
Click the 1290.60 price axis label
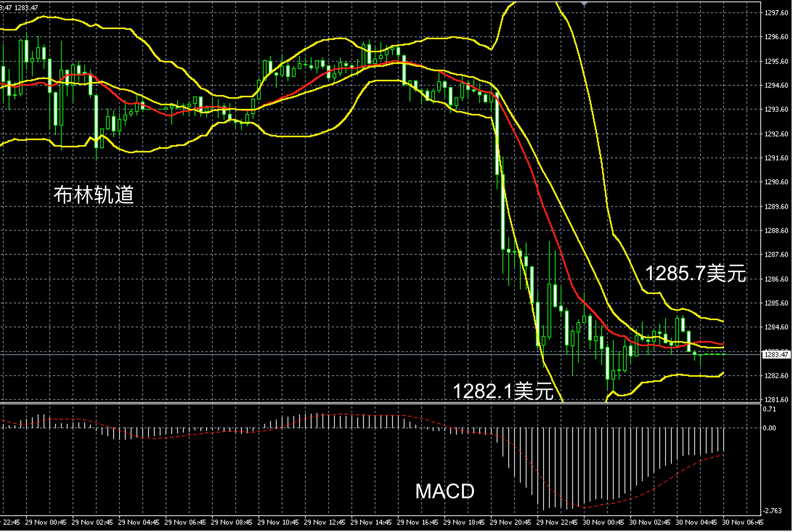[776, 182]
